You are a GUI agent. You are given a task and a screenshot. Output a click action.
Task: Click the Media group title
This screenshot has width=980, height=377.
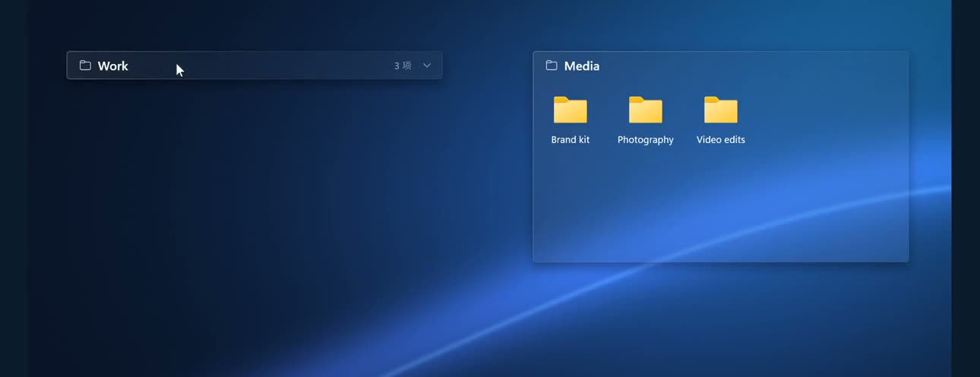coord(582,66)
